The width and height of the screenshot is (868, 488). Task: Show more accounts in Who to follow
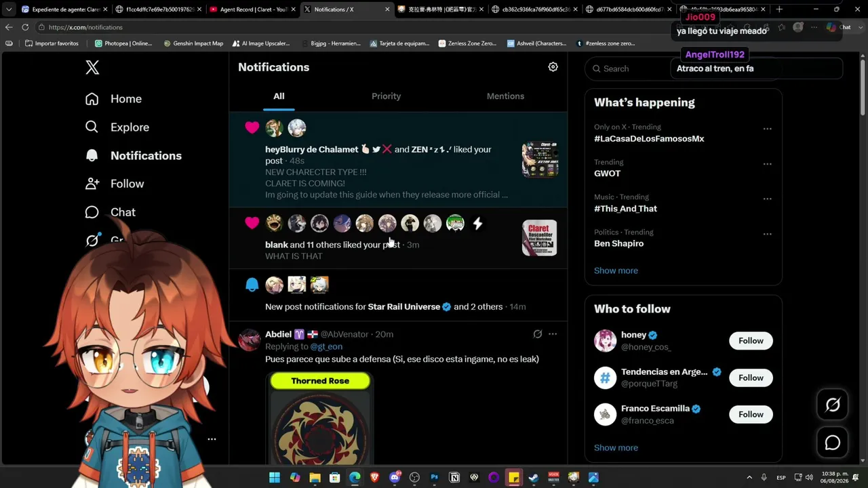(x=616, y=447)
